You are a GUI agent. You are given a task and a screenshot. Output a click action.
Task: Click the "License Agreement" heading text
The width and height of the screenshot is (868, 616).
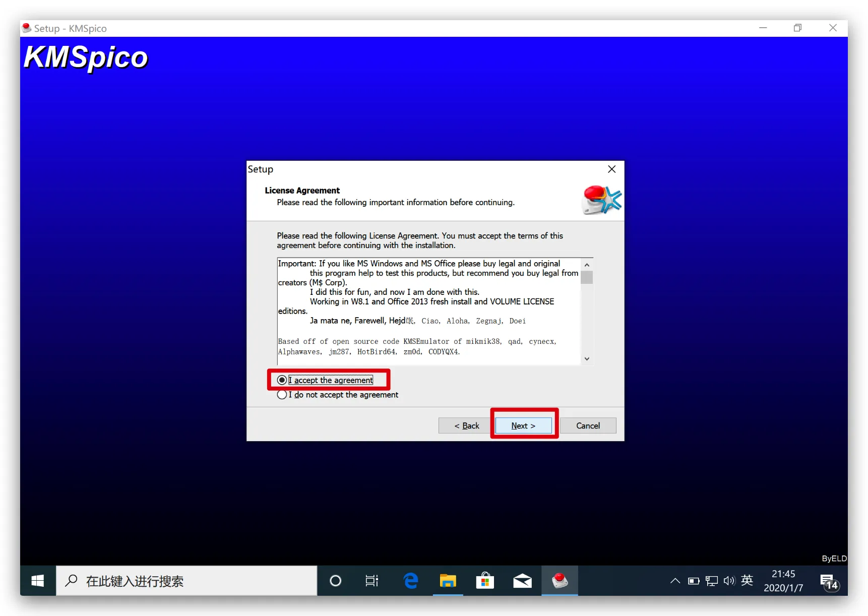click(x=302, y=191)
